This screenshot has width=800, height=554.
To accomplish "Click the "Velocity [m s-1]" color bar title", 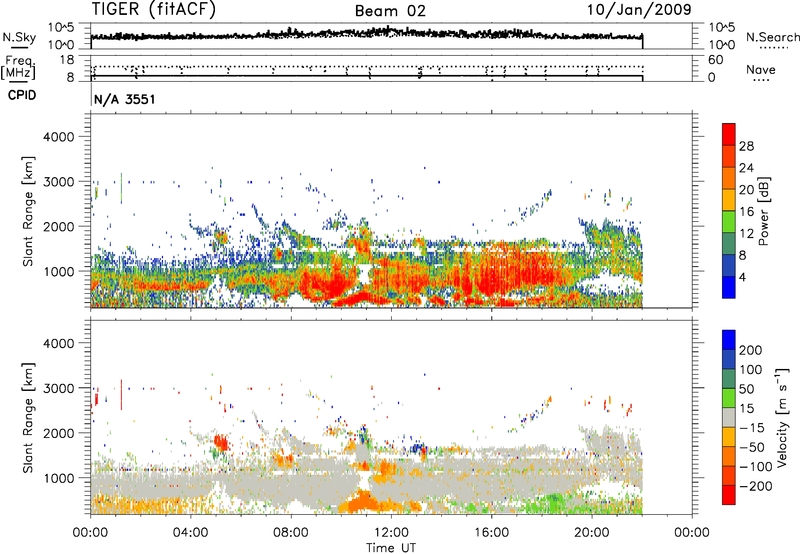I will tap(783, 417).
